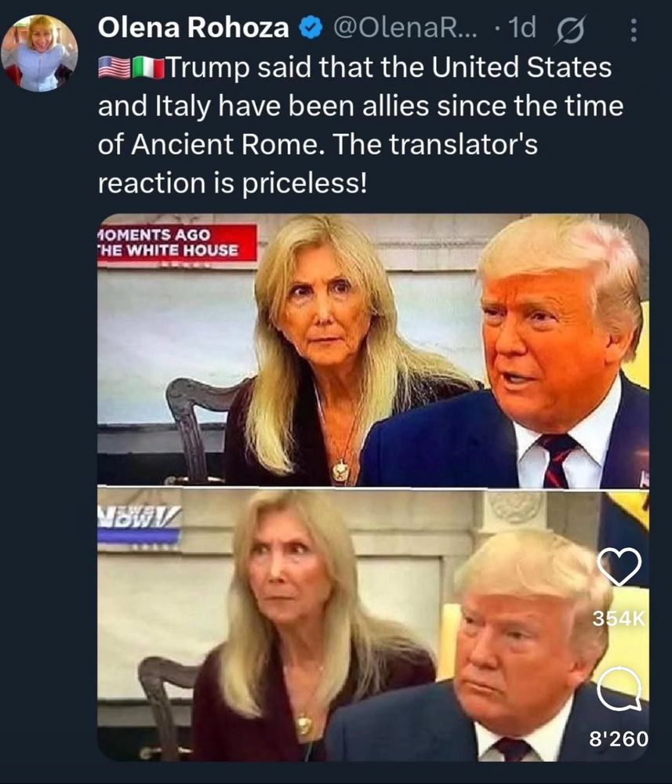Click the necklace pendant in the top frame
The height and width of the screenshot is (784, 672).
point(340,471)
